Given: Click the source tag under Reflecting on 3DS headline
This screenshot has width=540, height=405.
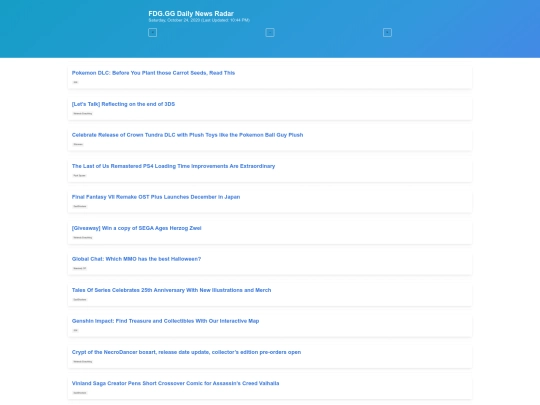Looking at the screenshot, I should pos(83,113).
